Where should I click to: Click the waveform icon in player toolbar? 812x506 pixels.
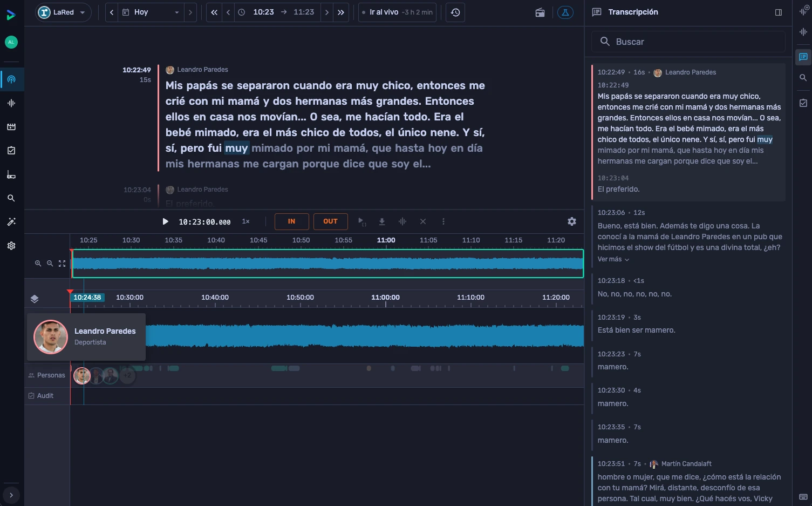coord(402,221)
